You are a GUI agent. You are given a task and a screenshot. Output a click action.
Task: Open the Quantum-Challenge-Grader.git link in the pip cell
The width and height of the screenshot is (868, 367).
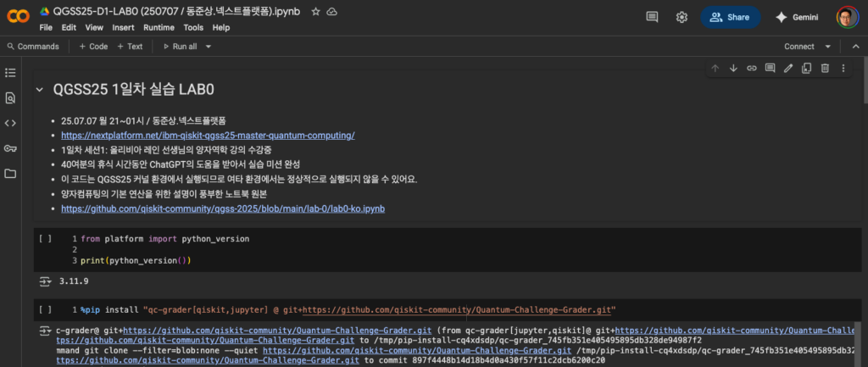[457, 309]
